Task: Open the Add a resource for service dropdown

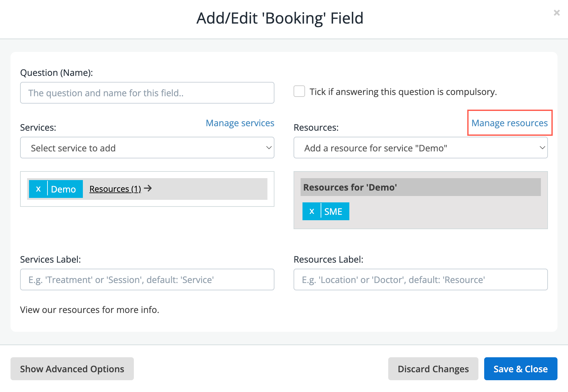Action: coord(420,148)
